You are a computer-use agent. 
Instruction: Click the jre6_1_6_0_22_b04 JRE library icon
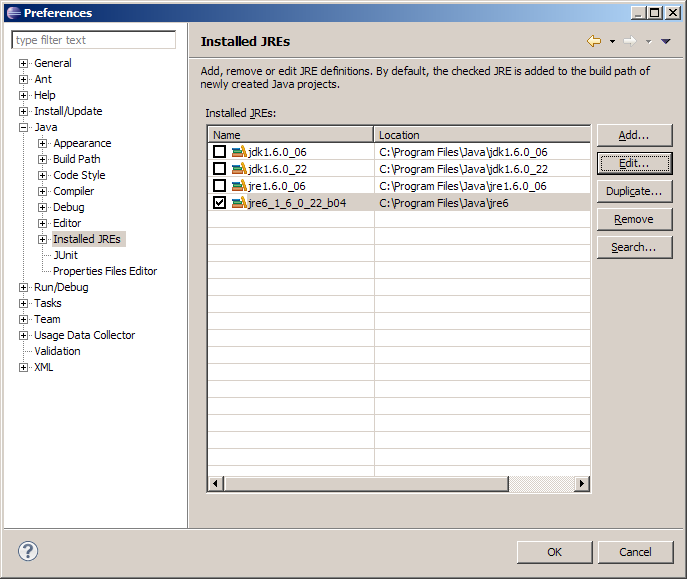[x=239, y=203]
